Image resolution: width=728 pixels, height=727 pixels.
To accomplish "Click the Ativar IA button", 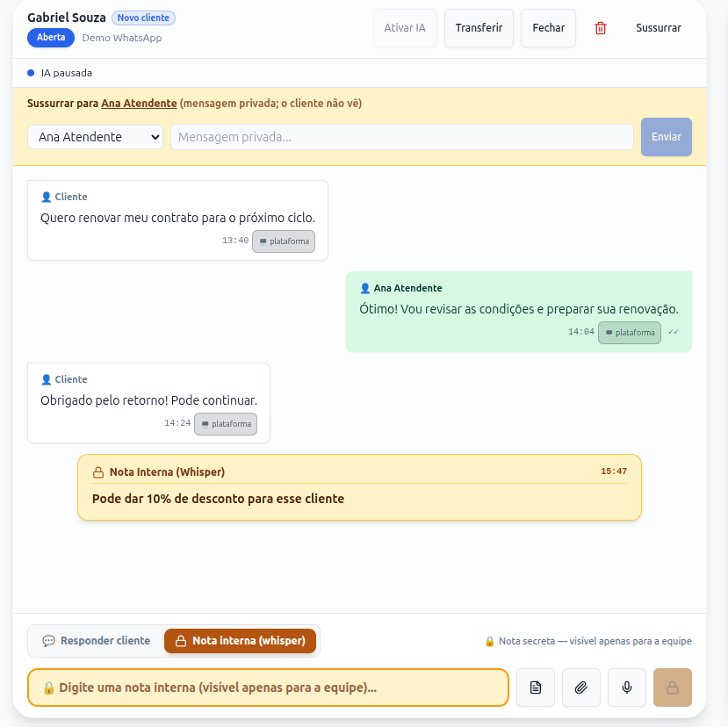I will coord(405,28).
